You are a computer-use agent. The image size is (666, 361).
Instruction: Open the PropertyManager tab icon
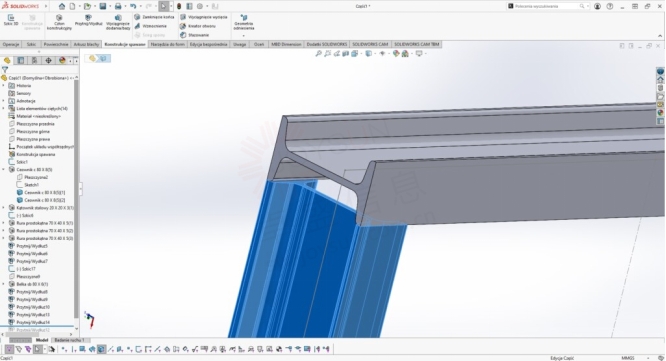coord(20,60)
